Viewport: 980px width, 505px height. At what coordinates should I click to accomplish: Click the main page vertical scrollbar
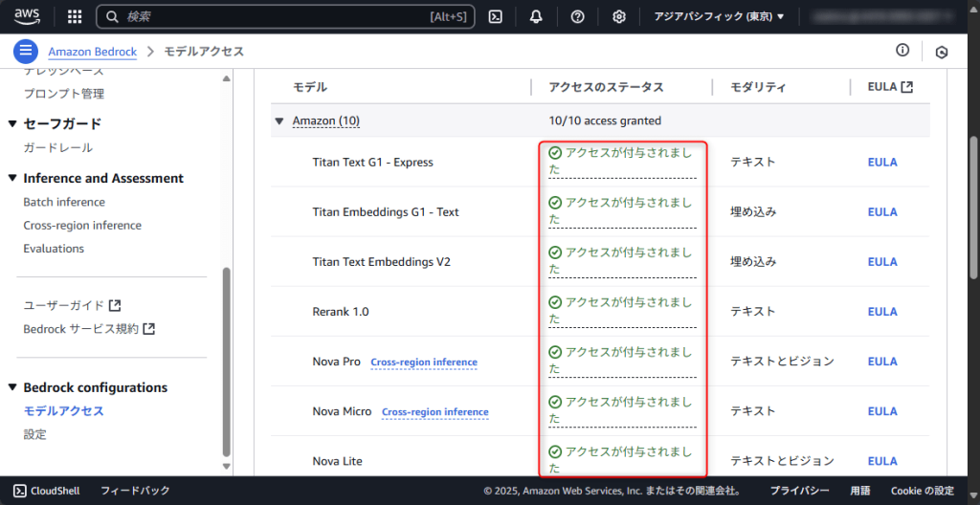tap(973, 208)
